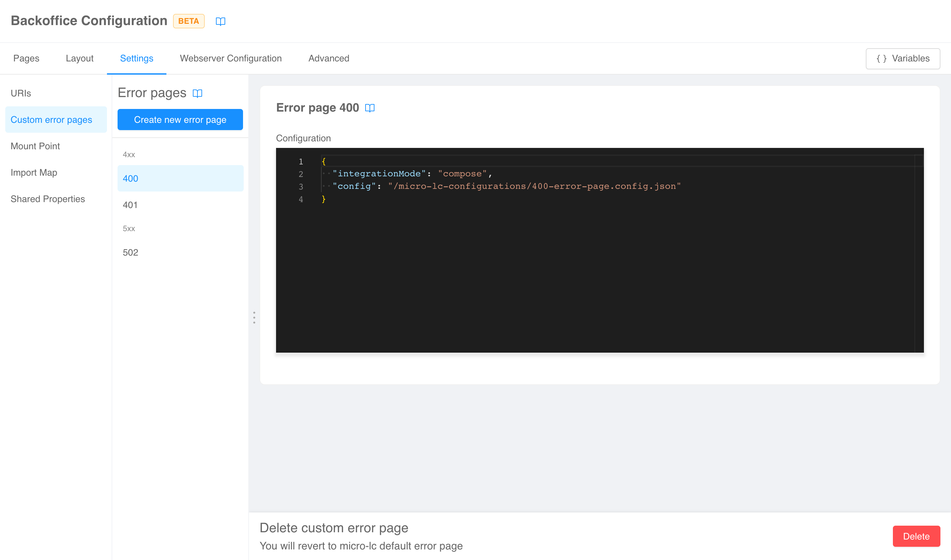This screenshot has width=951, height=560.
Task: Open Shared Properties settings
Action: point(48,199)
